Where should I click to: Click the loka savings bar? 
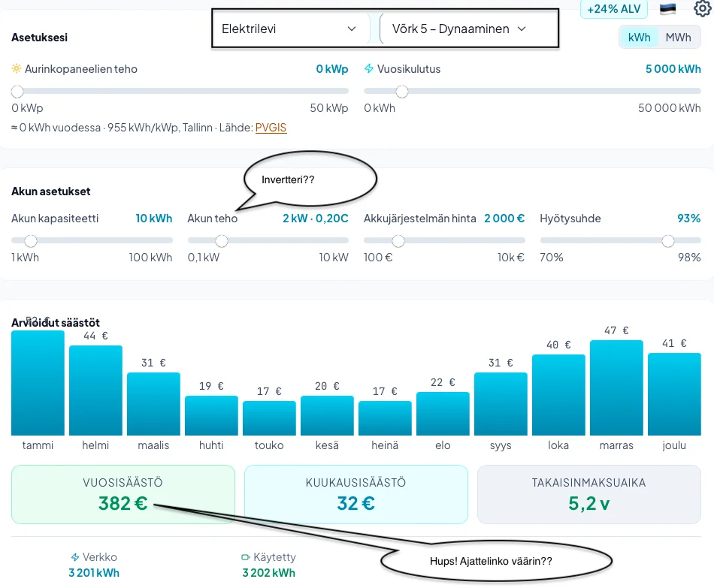[x=558, y=395]
